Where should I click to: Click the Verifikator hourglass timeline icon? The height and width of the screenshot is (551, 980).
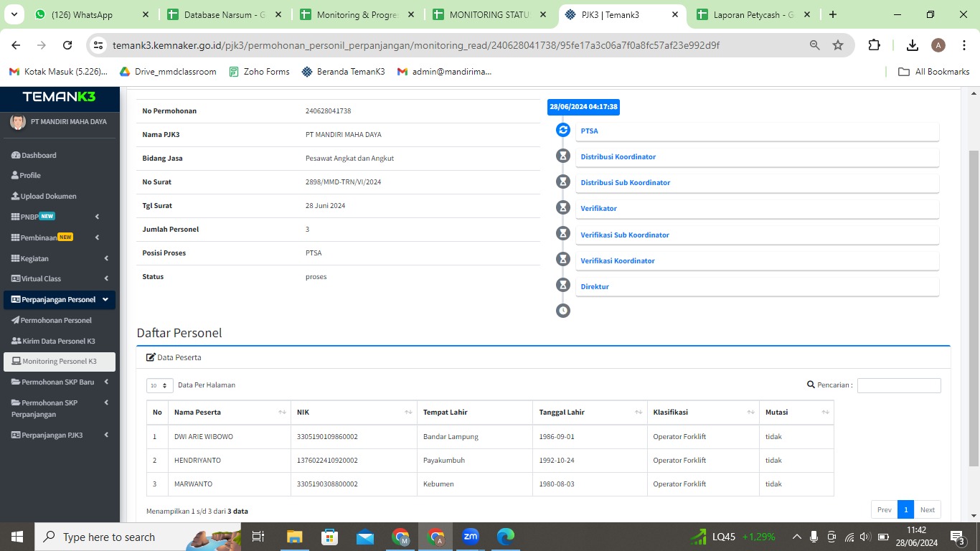pyautogui.click(x=563, y=207)
